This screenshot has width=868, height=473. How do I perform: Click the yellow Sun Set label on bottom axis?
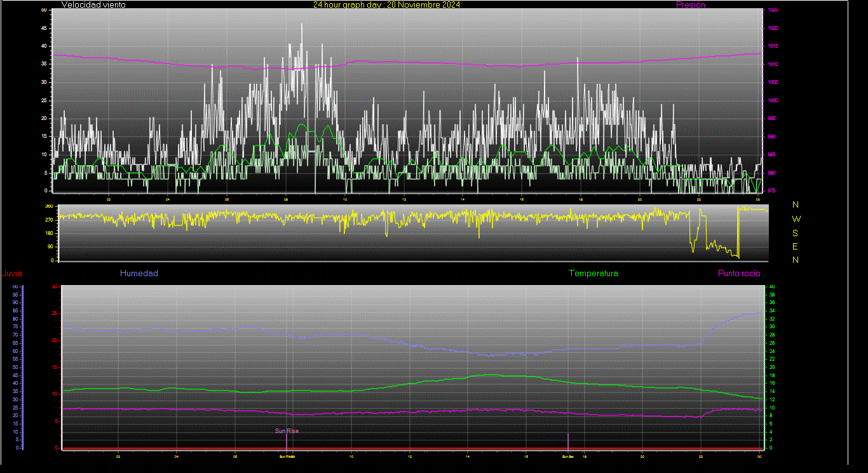pos(567,456)
